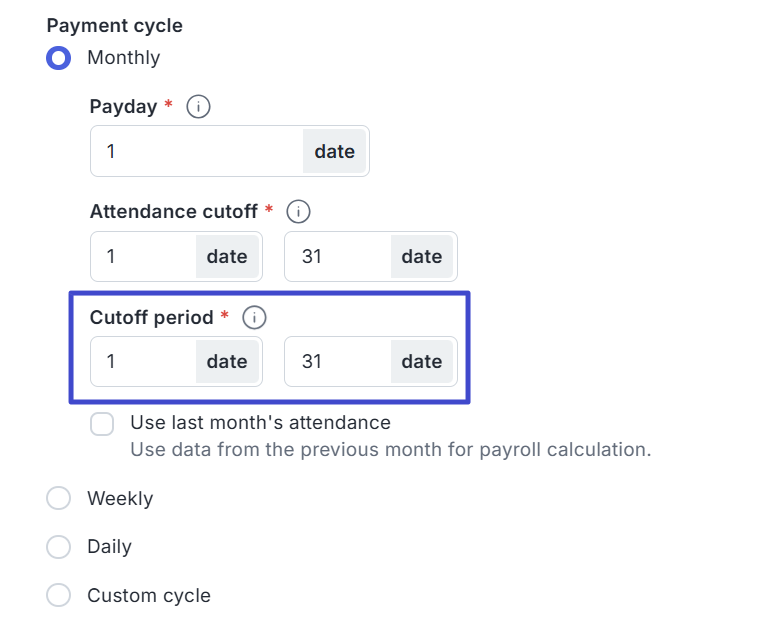Select the Daily payment cycle radio button

pos(59,547)
